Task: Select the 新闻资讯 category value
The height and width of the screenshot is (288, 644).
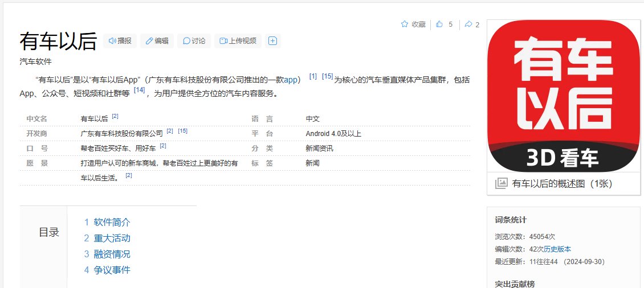Action: point(319,149)
